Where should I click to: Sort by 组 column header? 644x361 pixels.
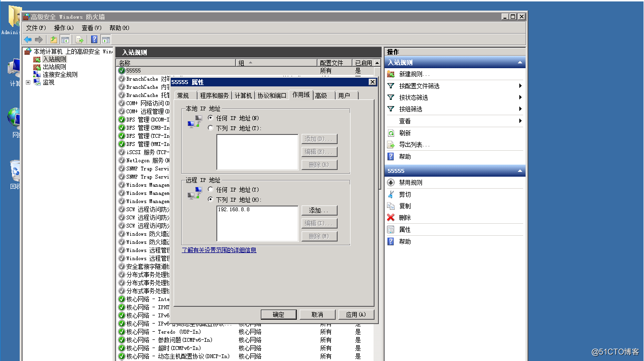click(277, 63)
